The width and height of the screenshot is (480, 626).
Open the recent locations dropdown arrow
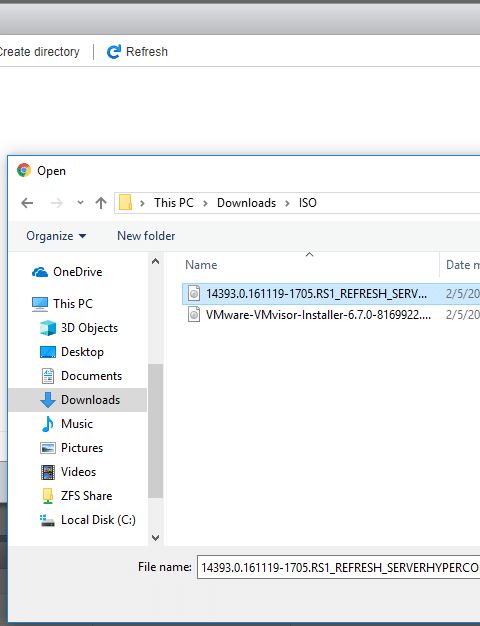click(80, 202)
